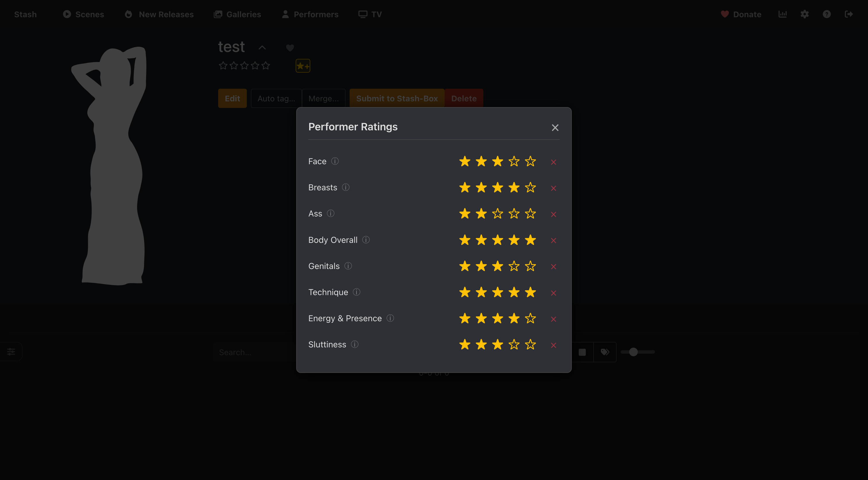Go to the Scenes page
The height and width of the screenshot is (480, 868).
click(84, 14)
